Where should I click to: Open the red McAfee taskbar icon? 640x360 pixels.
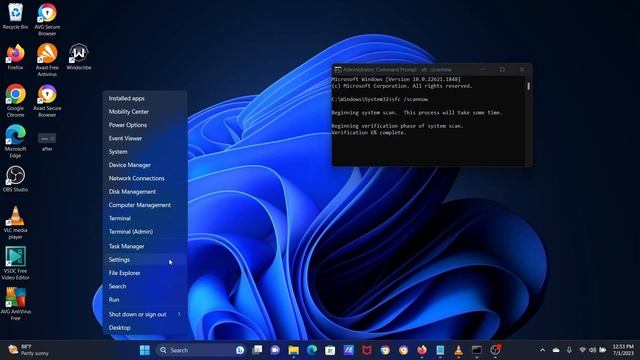tap(367, 350)
